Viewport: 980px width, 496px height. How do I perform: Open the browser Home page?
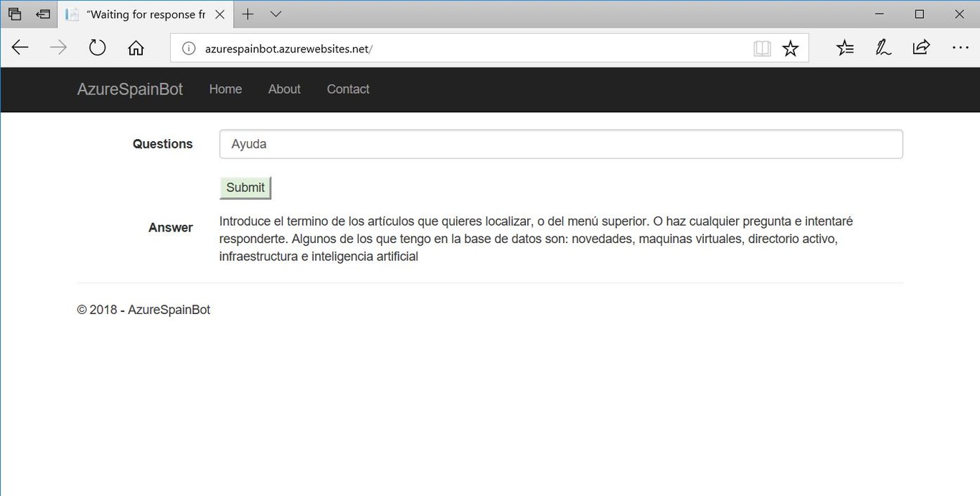click(136, 47)
